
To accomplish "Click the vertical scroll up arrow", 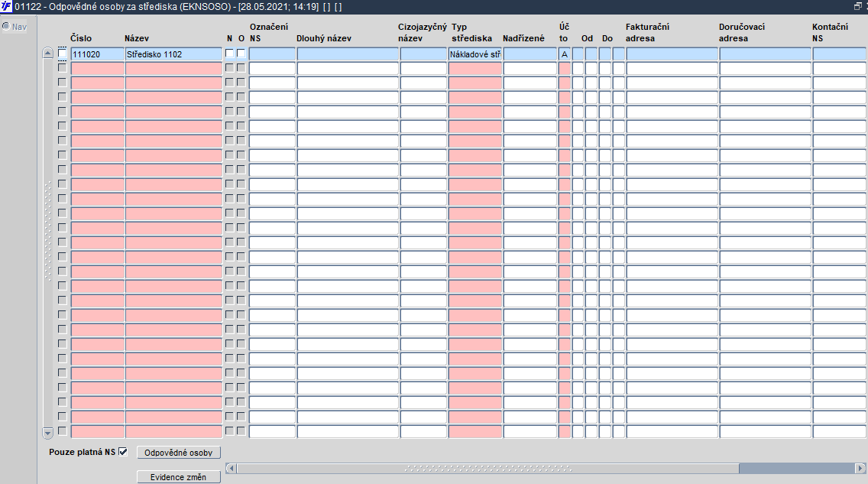I will coord(47,54).
